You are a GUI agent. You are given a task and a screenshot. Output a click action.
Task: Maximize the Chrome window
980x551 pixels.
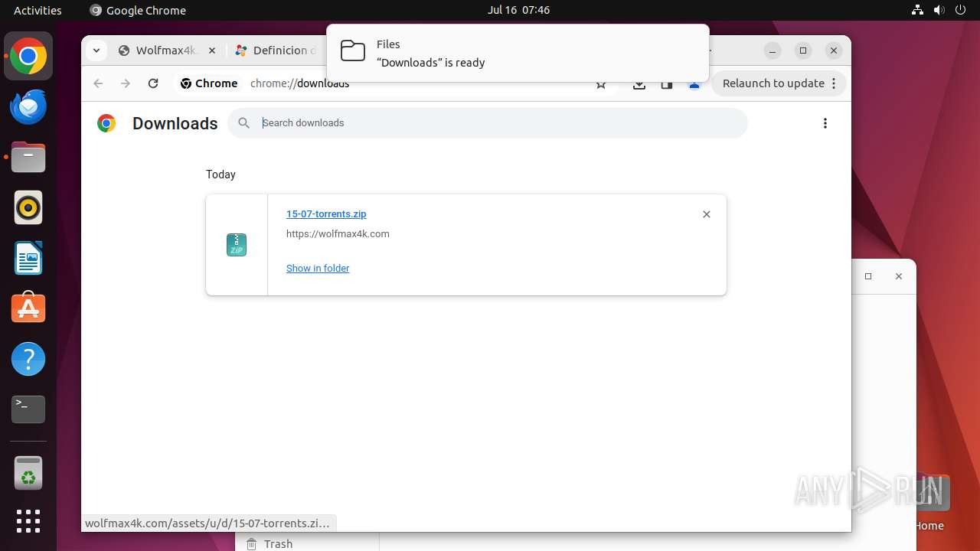pos(803,51)
